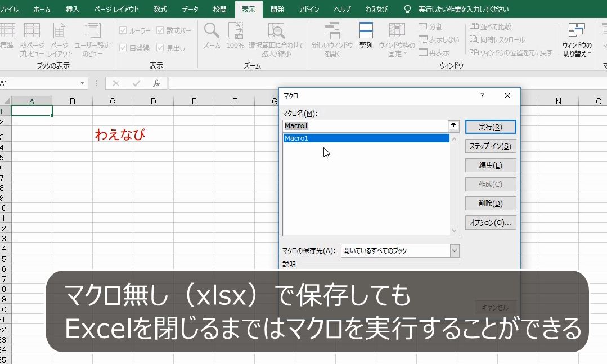The width and height of the screenshot is (607, 364).
Task: Switch to the Review (校閲) tab
Action: (219, 9)
